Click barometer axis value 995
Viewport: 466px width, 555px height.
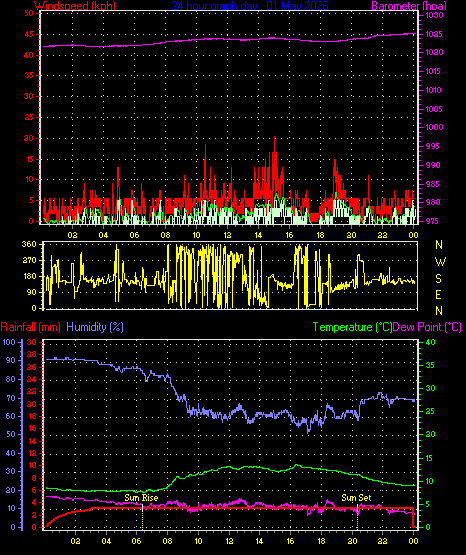pos(432,146)
